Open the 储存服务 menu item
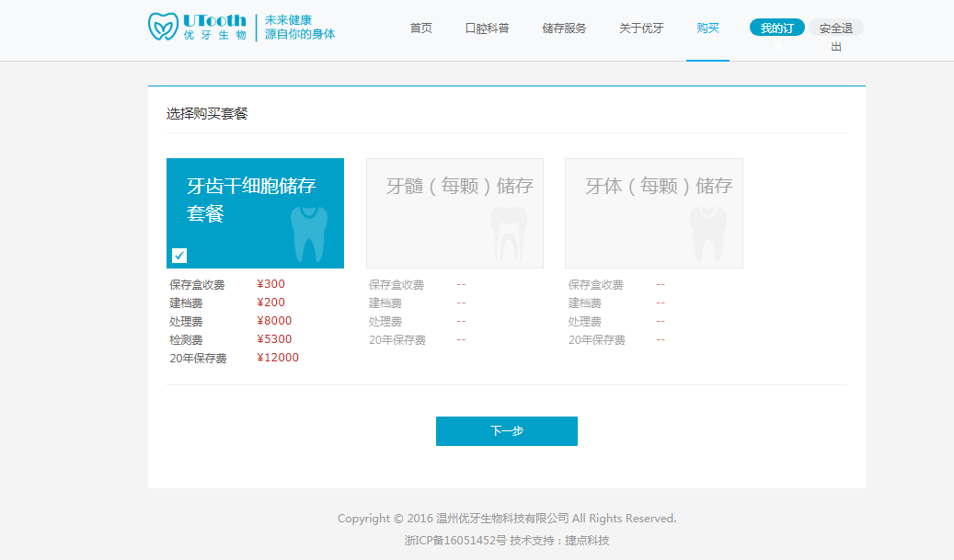954x560 pixels. coord(564,28)
